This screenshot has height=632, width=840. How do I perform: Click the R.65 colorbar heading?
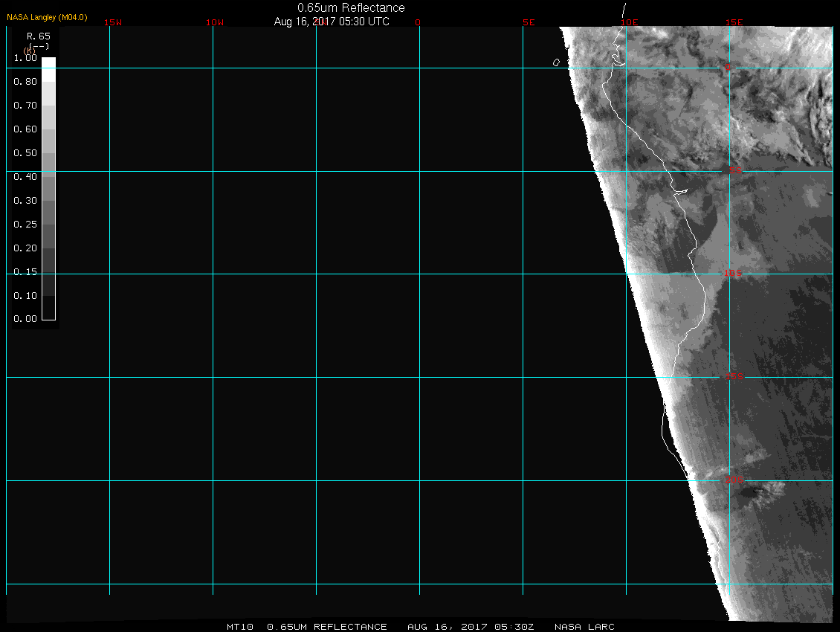(x=36, y=36)
